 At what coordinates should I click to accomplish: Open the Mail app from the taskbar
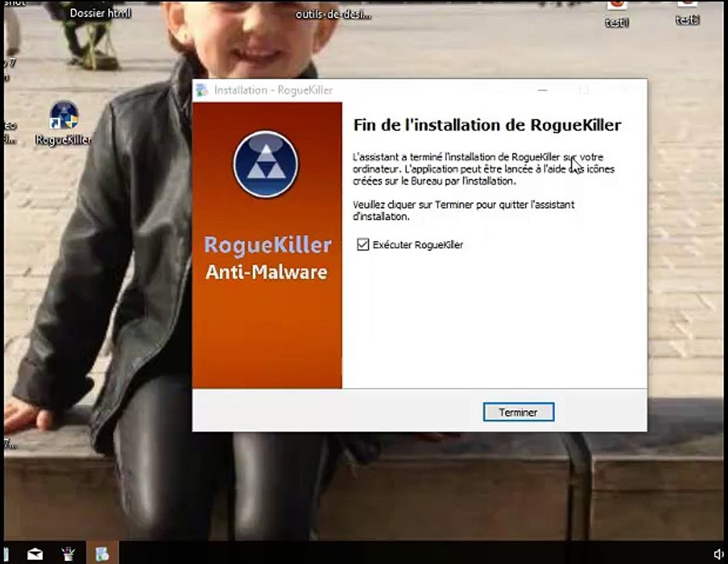(34, 554)
